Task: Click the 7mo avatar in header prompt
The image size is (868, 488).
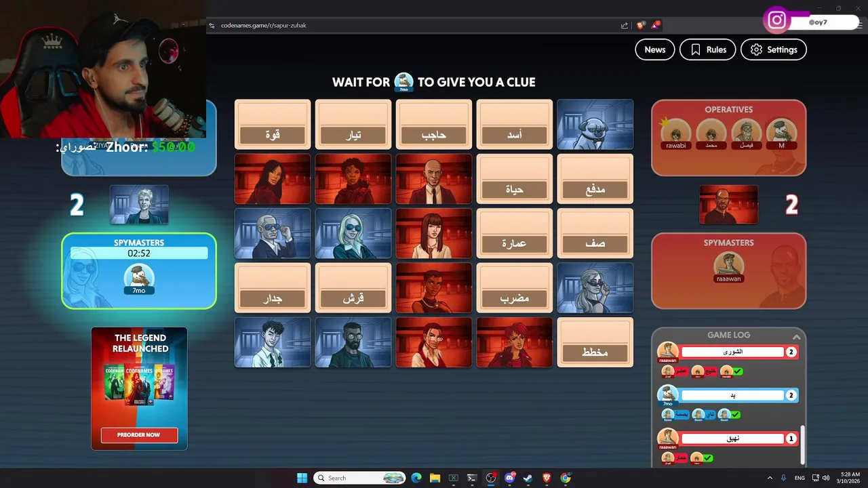Action: pyautogui.click(x=403, y=82)
